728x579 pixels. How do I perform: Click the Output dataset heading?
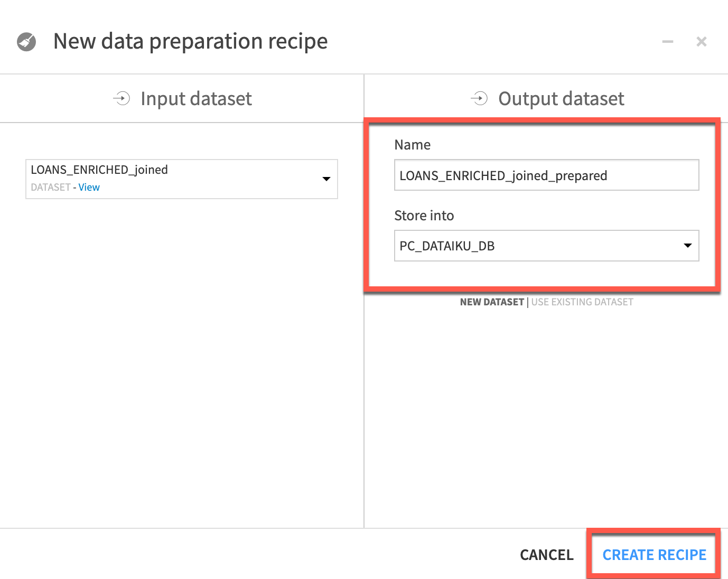(561, 99)
